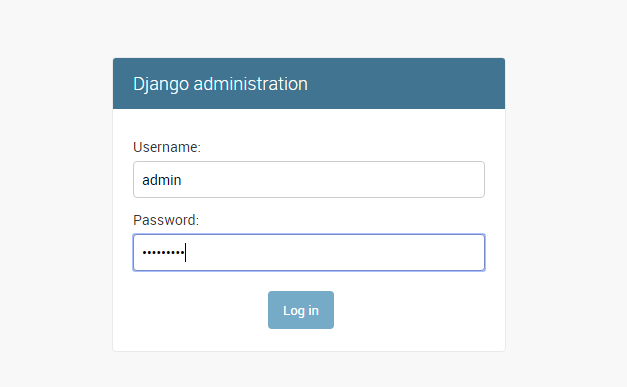Click the Django administration header title

click(x=220, y=84)
